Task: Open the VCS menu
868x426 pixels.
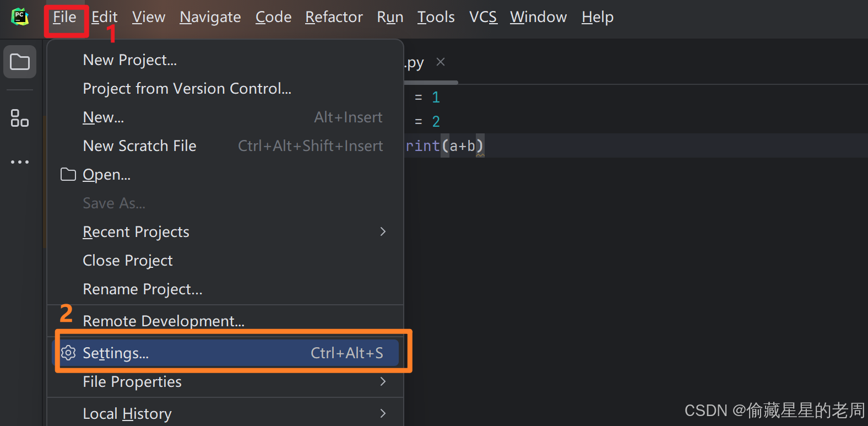Action: (x=483, y=17)
